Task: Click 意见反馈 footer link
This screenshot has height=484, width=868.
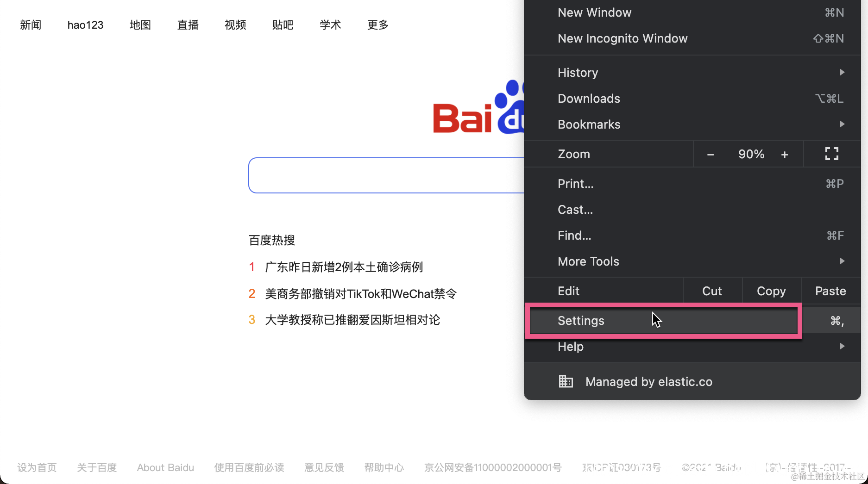Action: (324, 468)
